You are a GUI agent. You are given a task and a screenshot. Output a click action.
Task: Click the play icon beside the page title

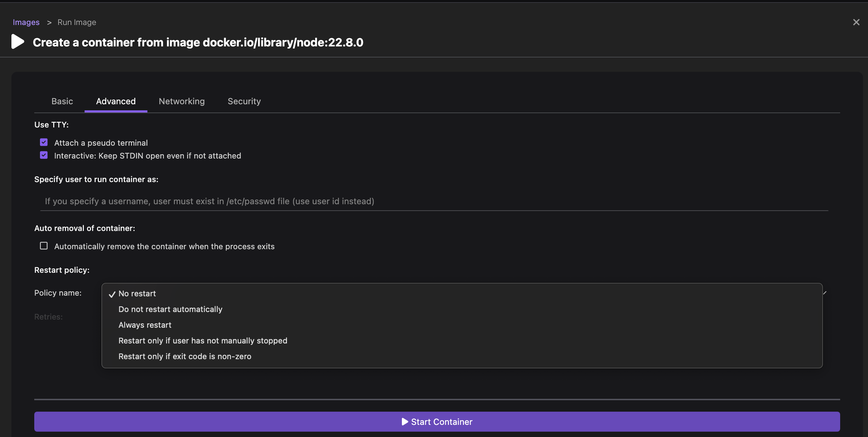(17, 42)
